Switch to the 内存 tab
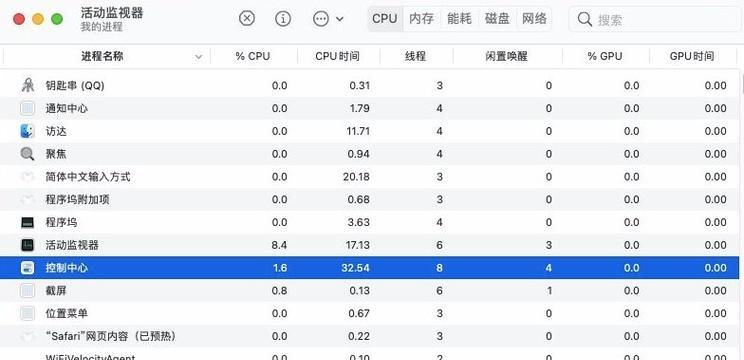744x360 pixels. (422, 18)
